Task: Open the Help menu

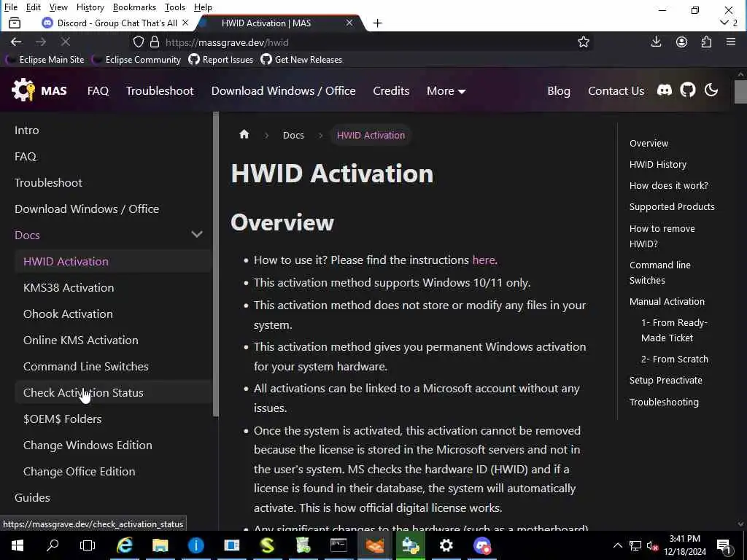Action: pyautogui.click(x=203, y=7)
